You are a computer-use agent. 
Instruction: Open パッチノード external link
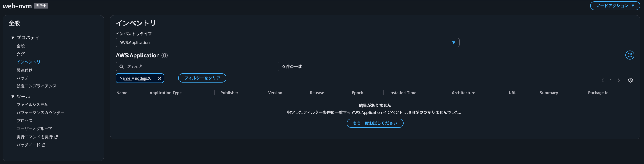pos(31,145)
